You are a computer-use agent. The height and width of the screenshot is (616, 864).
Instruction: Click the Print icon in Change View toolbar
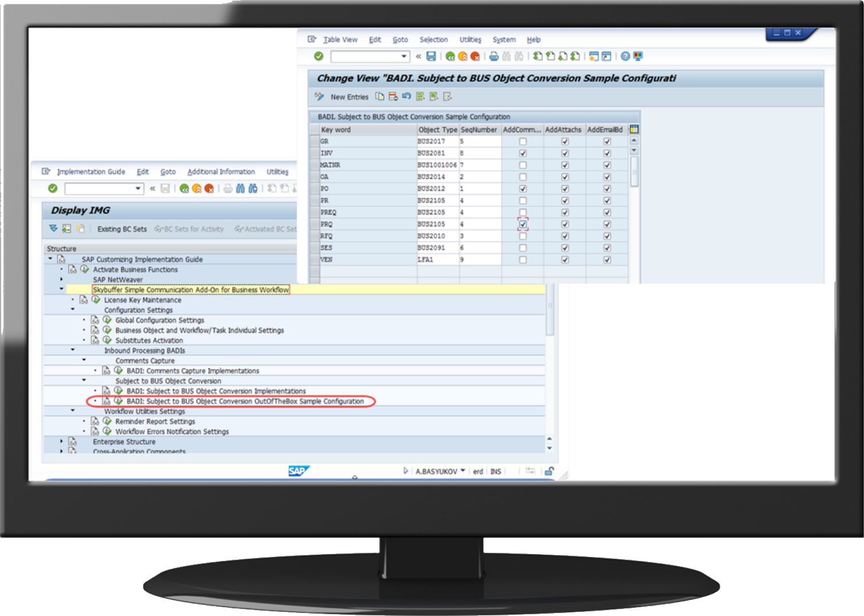pos(493,56)
